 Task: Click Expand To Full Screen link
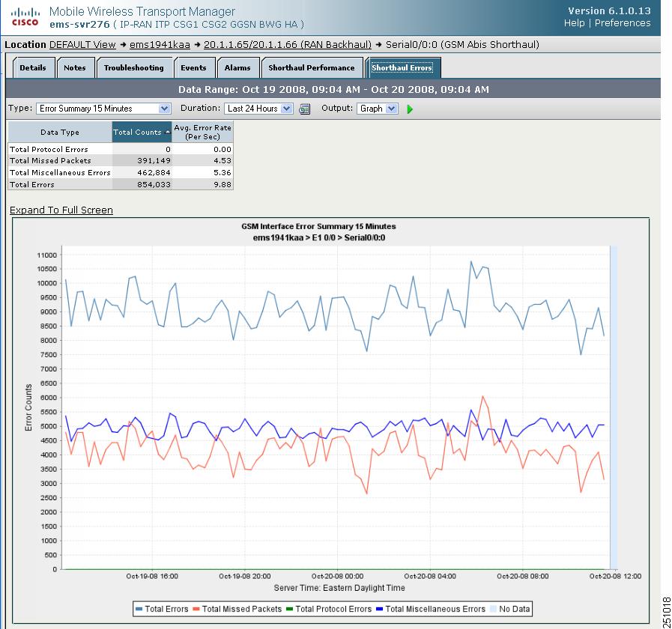[x=61, y=210]
